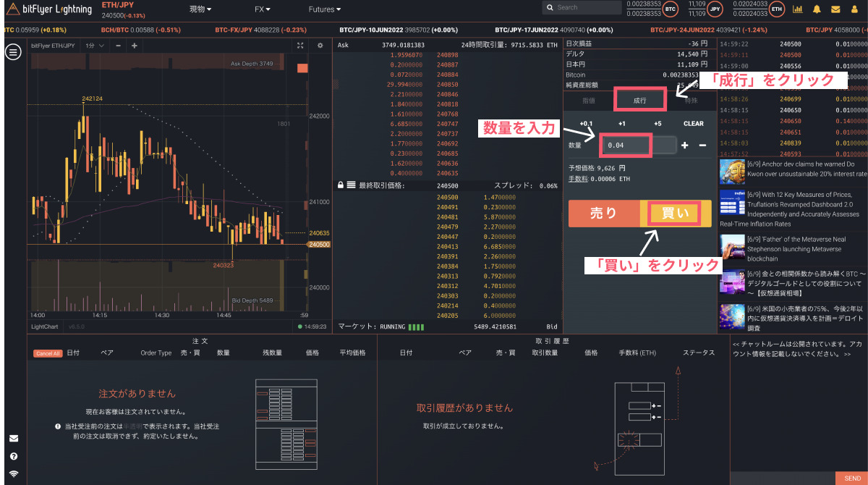
Task: Click the BTC balance circle badge
Action: click(671, 9)
